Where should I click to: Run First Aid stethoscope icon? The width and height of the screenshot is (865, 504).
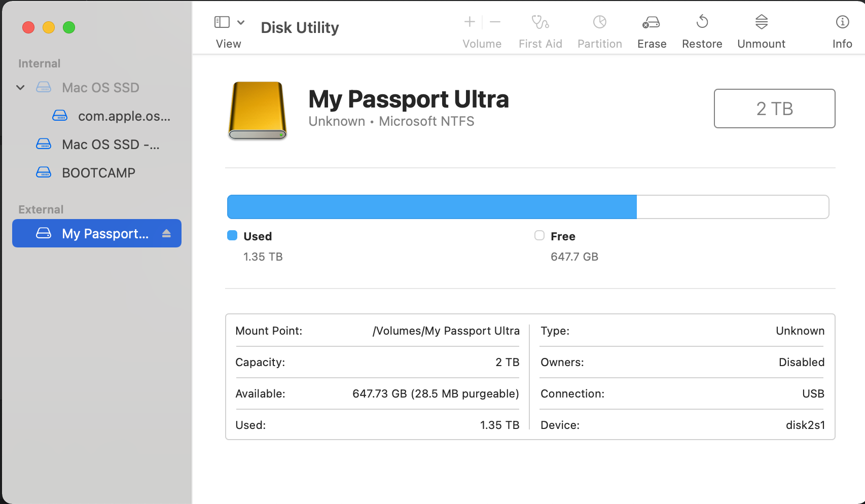pos(540,22)
